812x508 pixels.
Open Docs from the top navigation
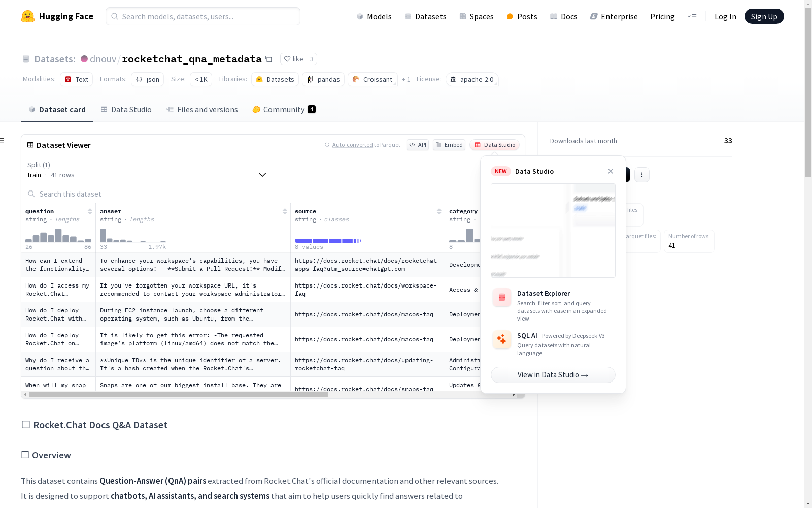[564, 17]
